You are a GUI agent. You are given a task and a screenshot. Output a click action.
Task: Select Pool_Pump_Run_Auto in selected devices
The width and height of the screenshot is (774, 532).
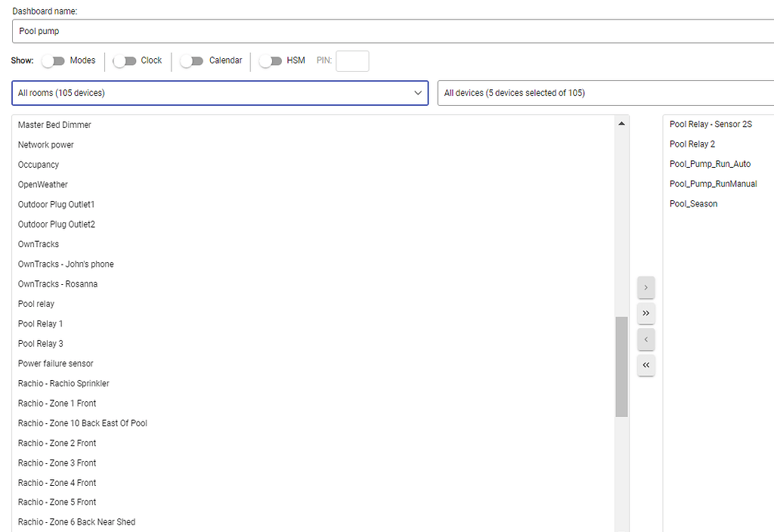(x=710, y=164)
